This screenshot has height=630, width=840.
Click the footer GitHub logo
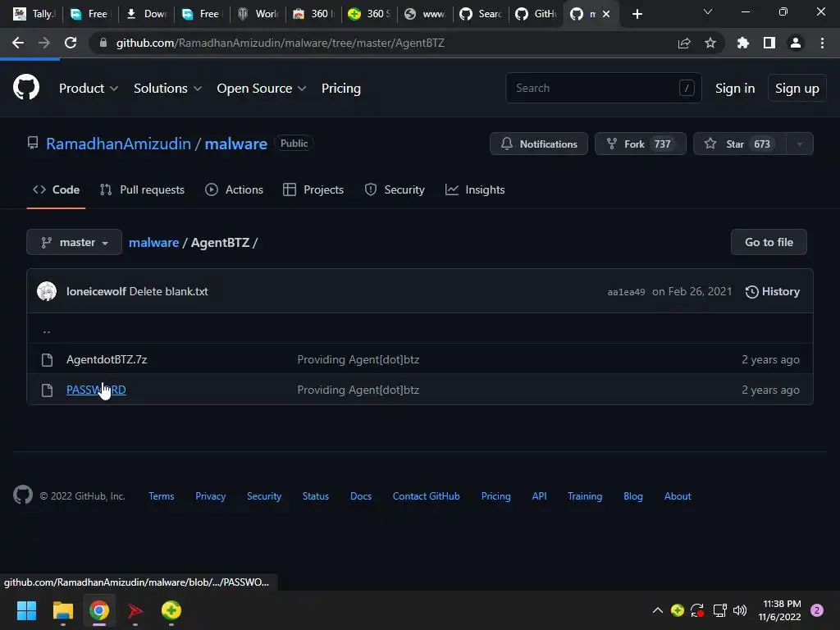click(x=23, y=495)
